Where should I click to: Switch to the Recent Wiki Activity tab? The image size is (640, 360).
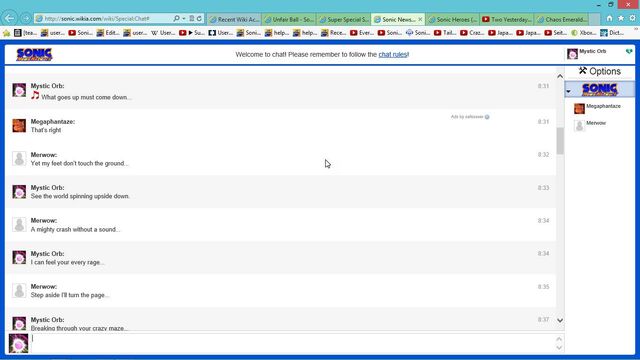[x=235, y=19]
